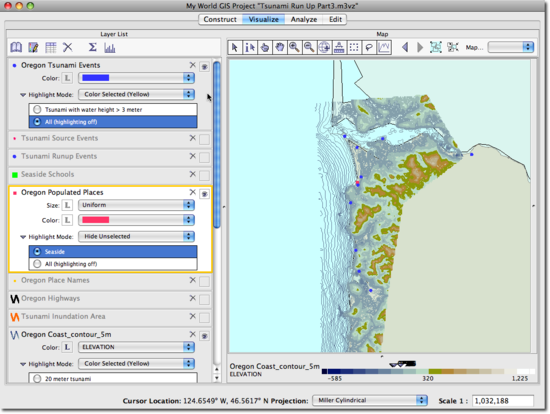Switch to the Visualize tab
Viewport: 550px width, 414px height.
[x=263, y=19]
